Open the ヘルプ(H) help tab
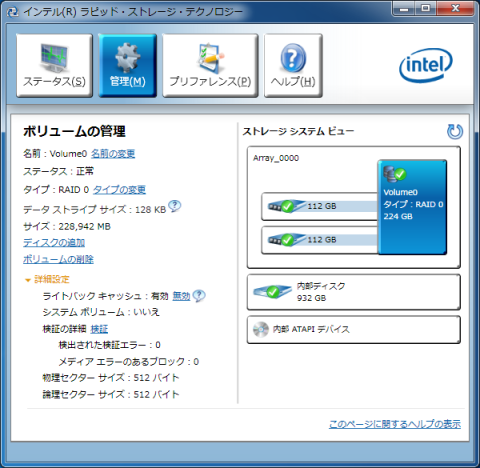Image resolution: width=480 pixels, height=468 pixels. [x=293, y=65]
